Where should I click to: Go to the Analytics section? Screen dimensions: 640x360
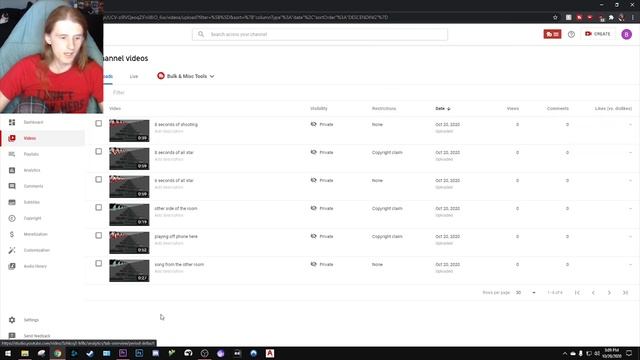tap(32, 170)
